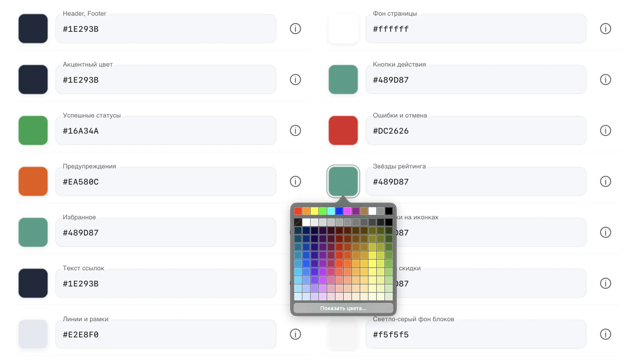Image resolution: width=632 pixels, height=364 pixels.
Task: Show info icon in the 'скидки' row
Action: [605, 283]
